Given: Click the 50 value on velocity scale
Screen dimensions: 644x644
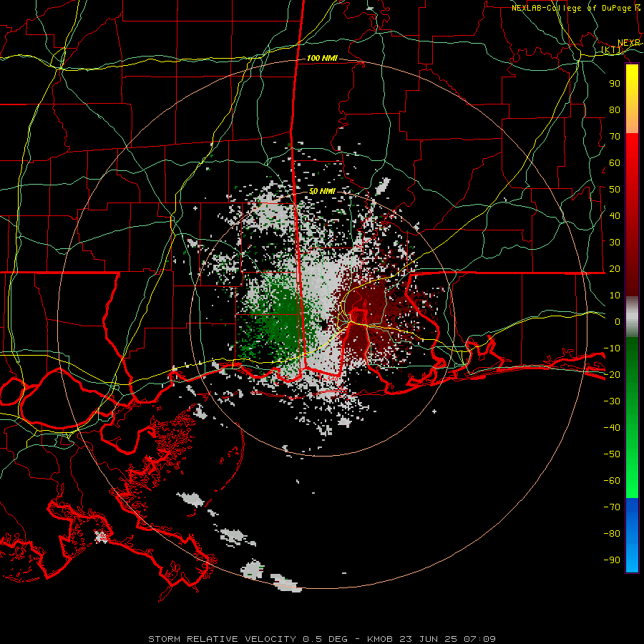Looking at the screenshot, I should click(615, 190).
